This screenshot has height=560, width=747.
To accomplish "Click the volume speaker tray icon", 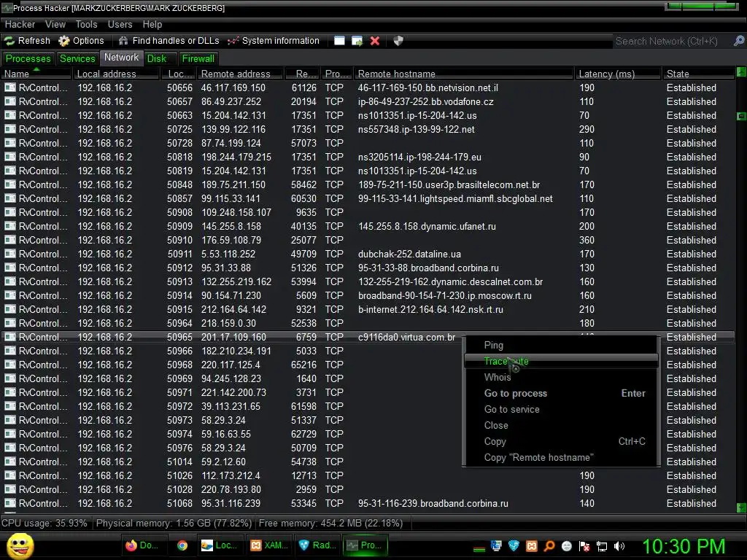I will (619, 546).
